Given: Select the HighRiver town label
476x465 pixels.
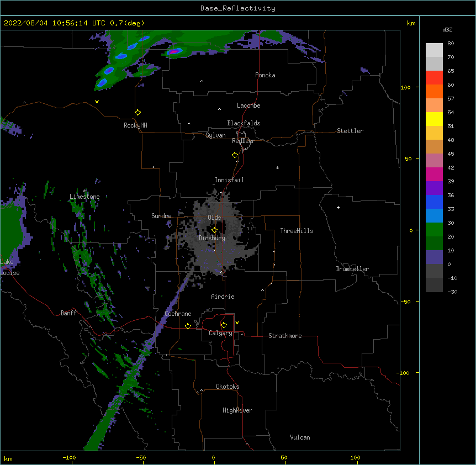Looking at the screenshot, I should (x=237, y=410).
